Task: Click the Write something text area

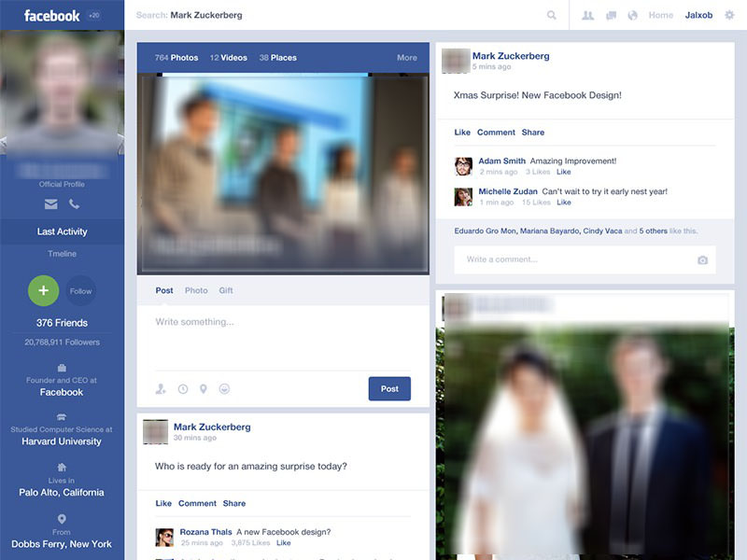Action: click(283, 338)
